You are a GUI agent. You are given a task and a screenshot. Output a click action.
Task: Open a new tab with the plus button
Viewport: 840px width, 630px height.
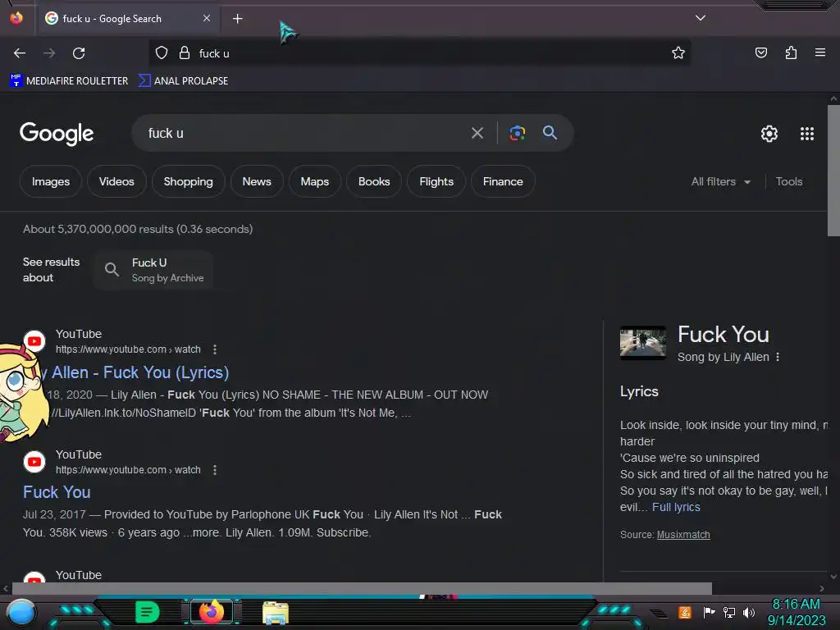237,19
